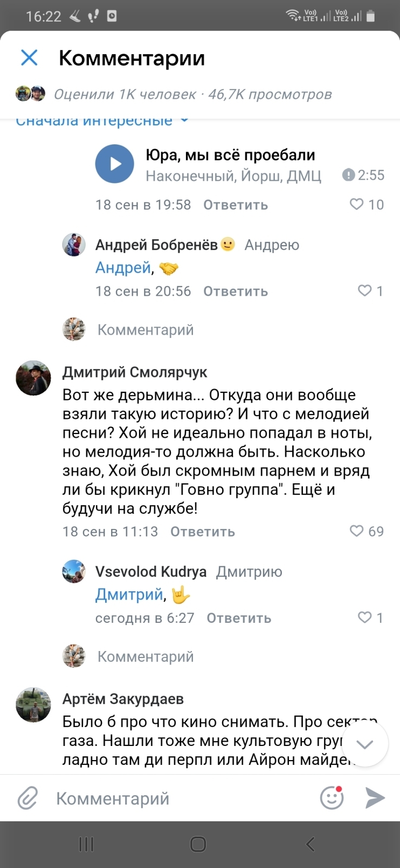
Task: Like Дмитрий Смолярчук's comment heart
Action: pyautogui.click(x=356, y=532)
